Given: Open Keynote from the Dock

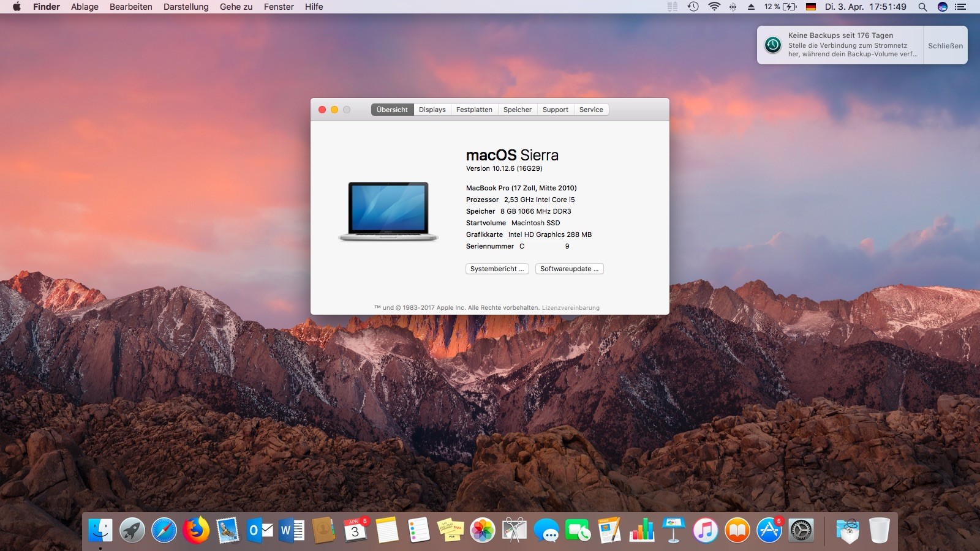Looking at the screenshot, I should pyautogui.click(x=674, y=530).
